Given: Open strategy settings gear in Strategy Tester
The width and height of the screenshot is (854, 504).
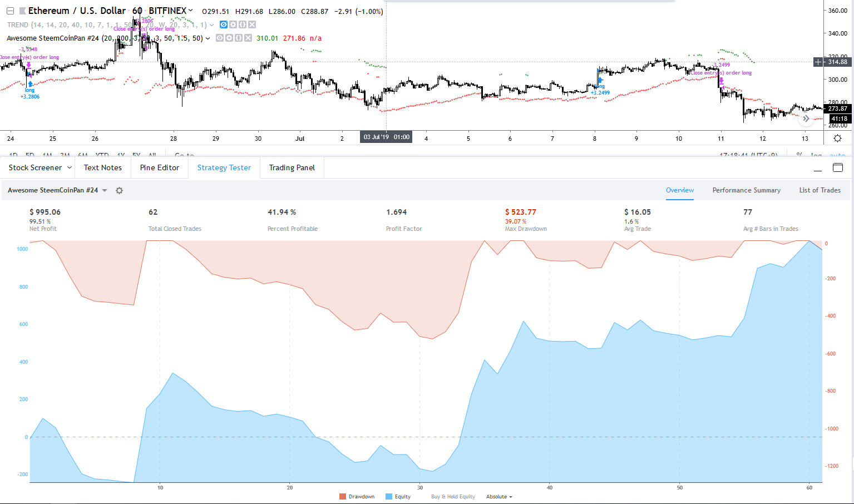Looking at the screenshot, I should [x=119, y=190].
